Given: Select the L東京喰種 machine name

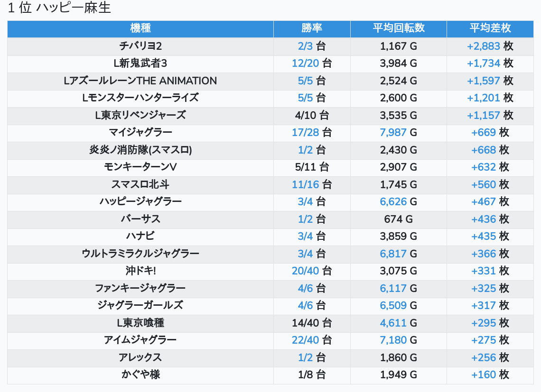Looking at the screenshot, I should [140, 323].
